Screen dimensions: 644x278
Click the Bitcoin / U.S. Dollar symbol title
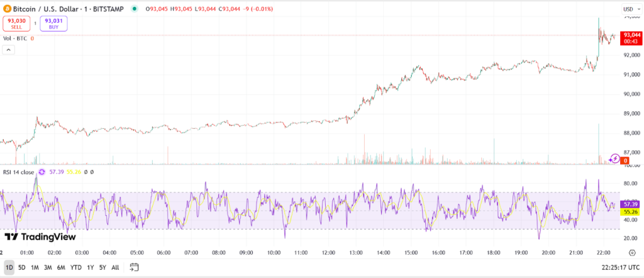[x=53, y=9]
